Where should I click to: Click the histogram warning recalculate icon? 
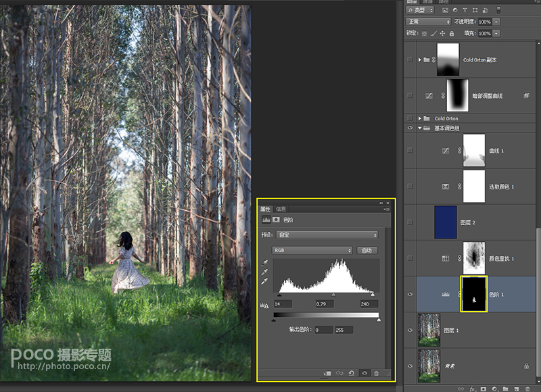(264, 305)
